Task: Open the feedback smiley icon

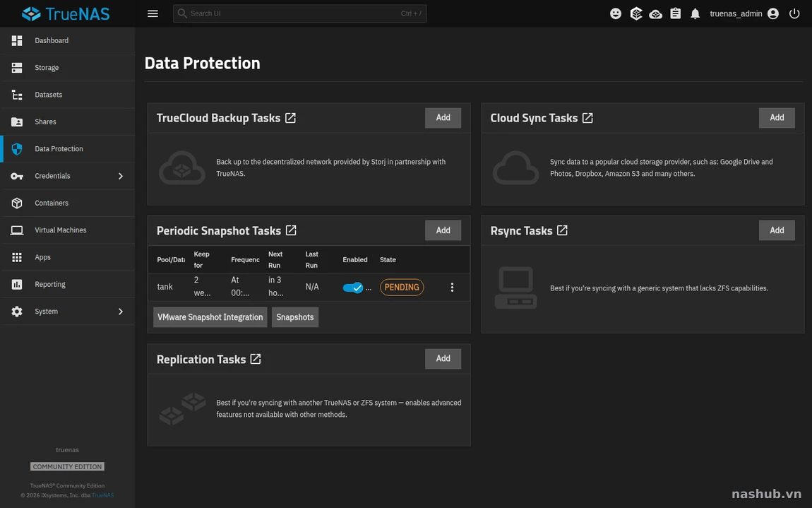Action: tap(615, 13)
